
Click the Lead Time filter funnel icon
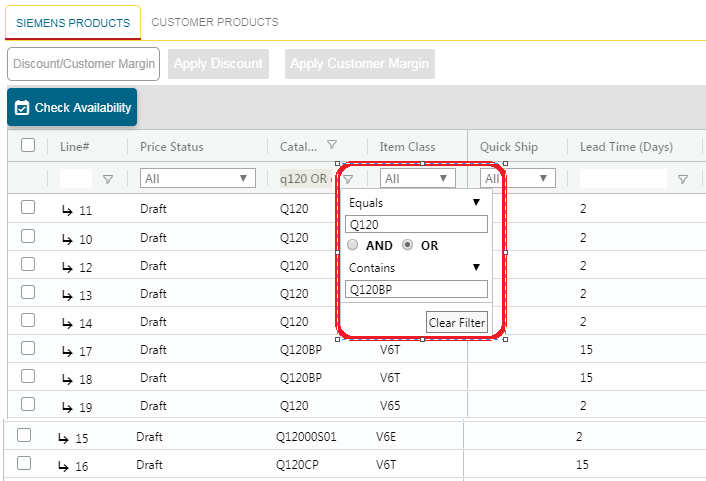[x=683, y=179]
